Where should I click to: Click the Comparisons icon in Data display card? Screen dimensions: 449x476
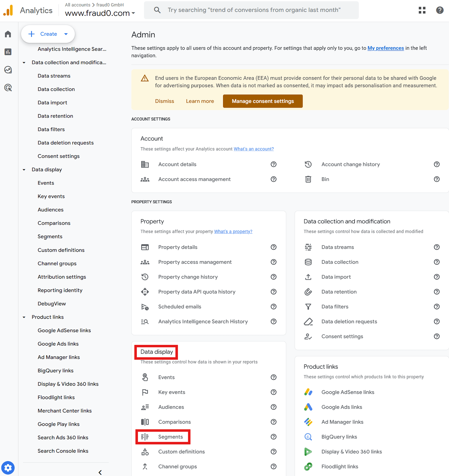pos(145,422)
